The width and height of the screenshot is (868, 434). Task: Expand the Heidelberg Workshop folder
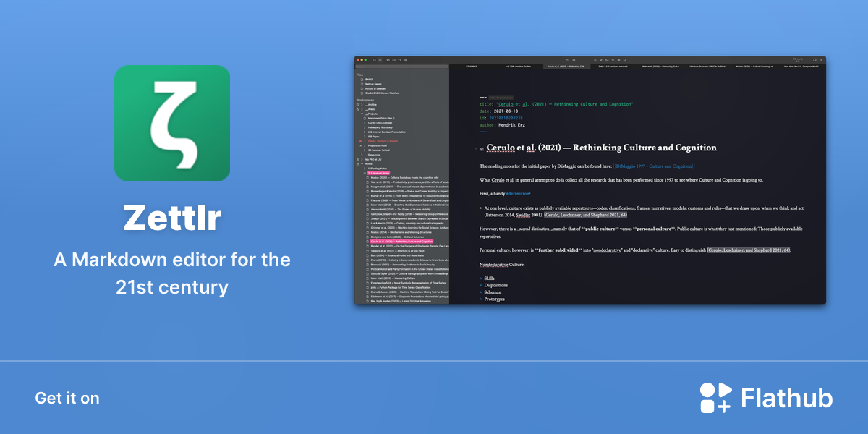click(x=365, y=127)
